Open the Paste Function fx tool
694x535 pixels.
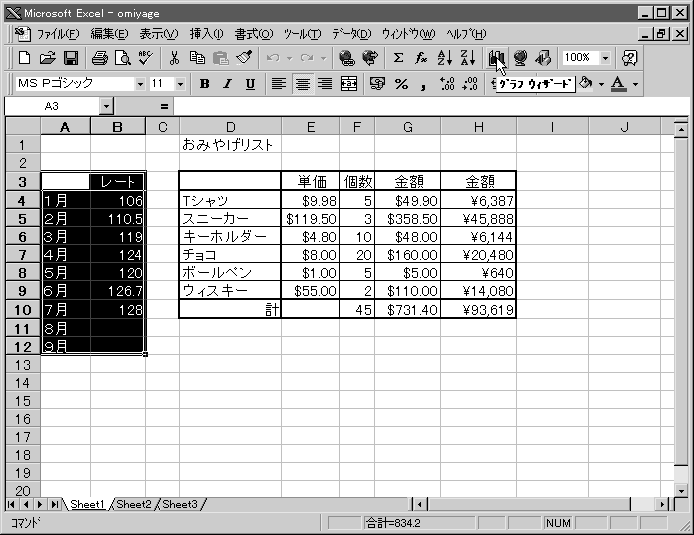pos(421,58)
